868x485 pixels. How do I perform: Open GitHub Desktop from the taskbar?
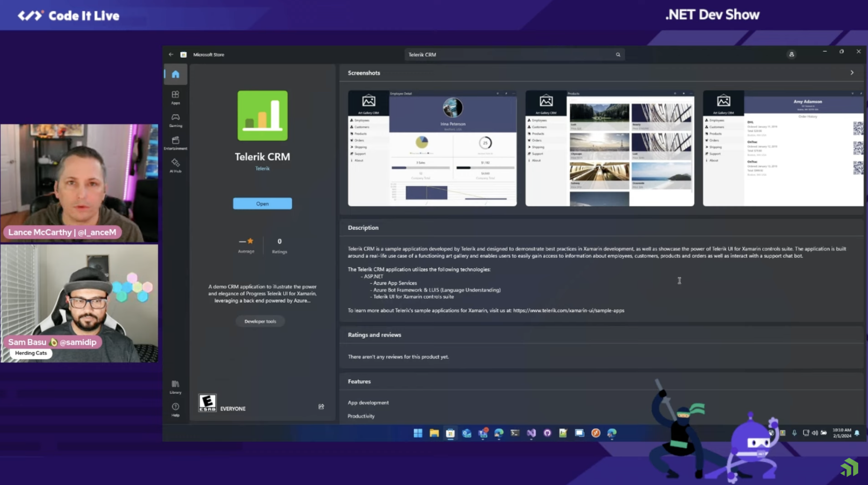point(547,433)
